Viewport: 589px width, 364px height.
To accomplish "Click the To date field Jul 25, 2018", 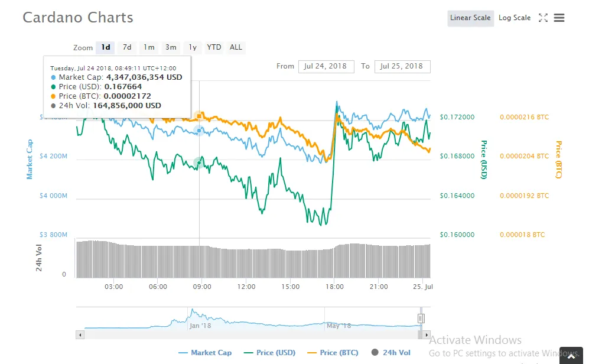I will coord(402,67).
